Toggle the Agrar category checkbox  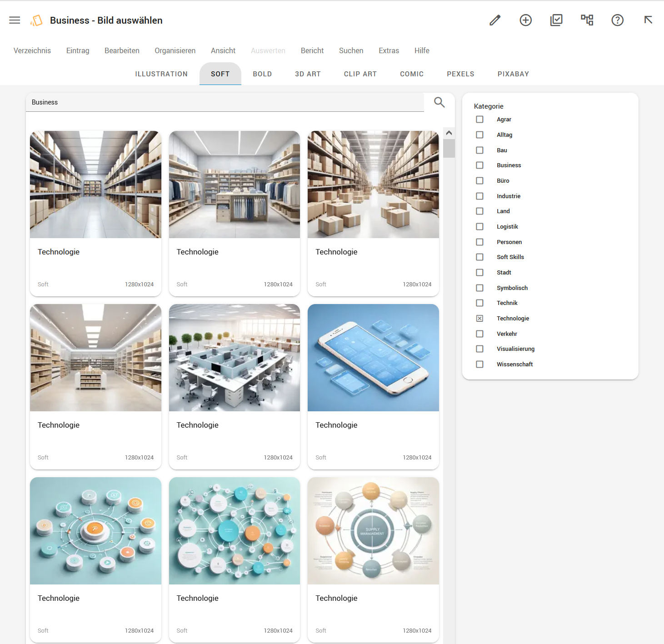click(479, 120)
